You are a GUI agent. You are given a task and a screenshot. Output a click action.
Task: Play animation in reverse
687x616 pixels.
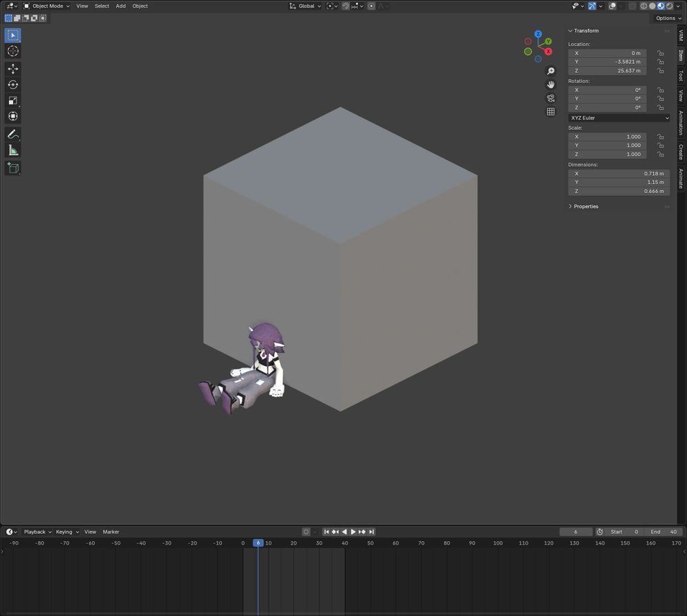344,532
